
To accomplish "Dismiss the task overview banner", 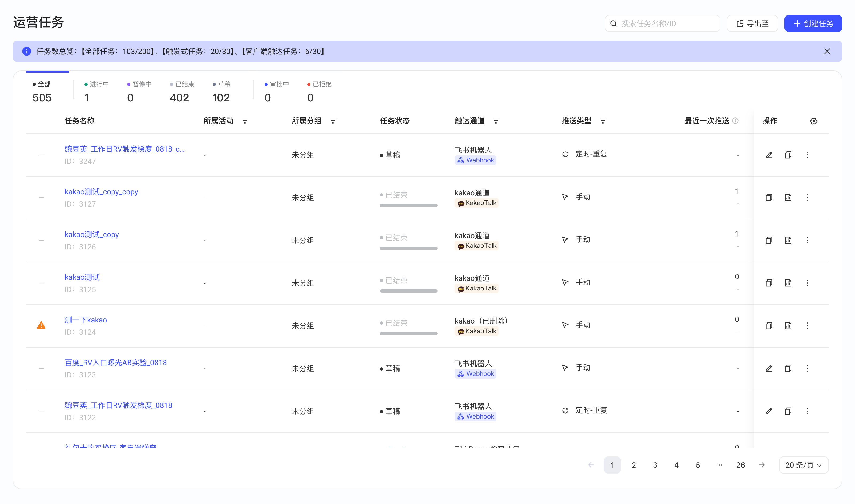I will (827, 51).
